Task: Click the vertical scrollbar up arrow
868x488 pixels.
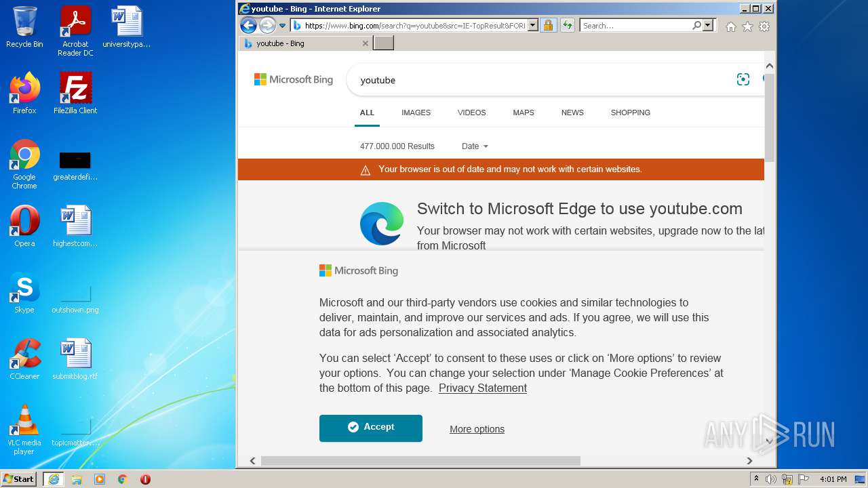Action: [770, 66]
